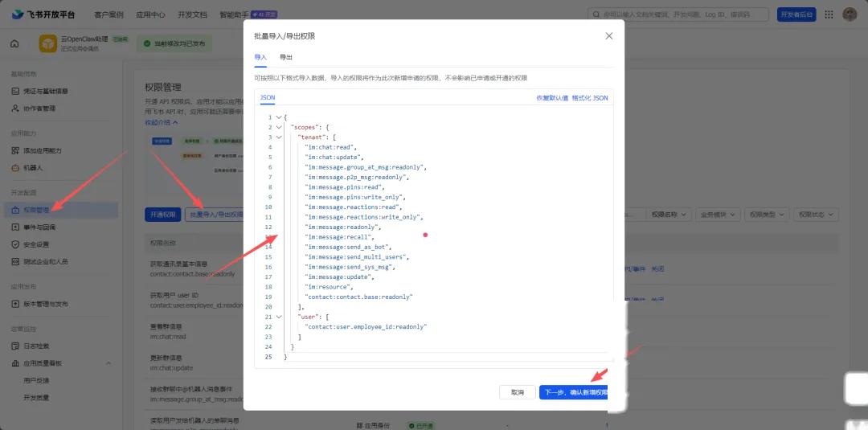Screen dimensions: 868x430
Task: Open 用户反馈 under 应用质量看板
Action: (x=36, y=380)
